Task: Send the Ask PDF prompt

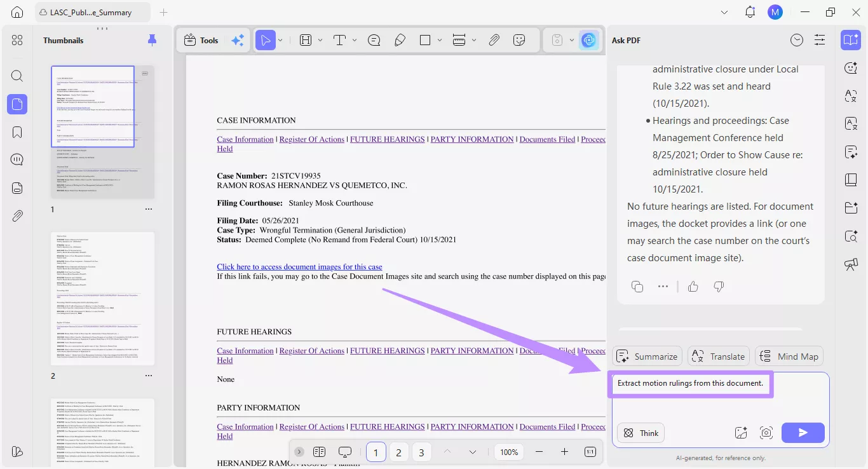Action: pyautogui.click(x=803, y=433)
